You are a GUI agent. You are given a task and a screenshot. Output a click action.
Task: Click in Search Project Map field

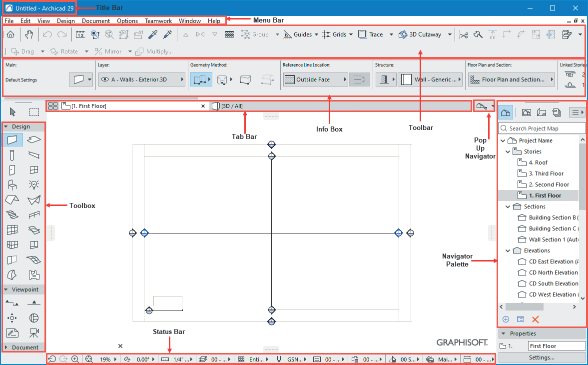(x=542, y=128)
